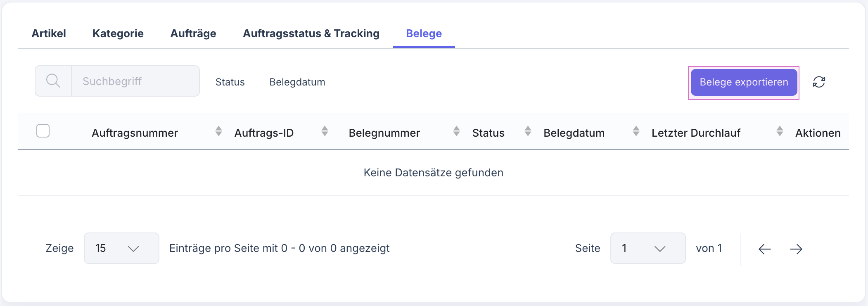This screenshot has height=306, width=868.
Task: Open the entries-per-page dropdown showing 15
Action: click(121, 248)
